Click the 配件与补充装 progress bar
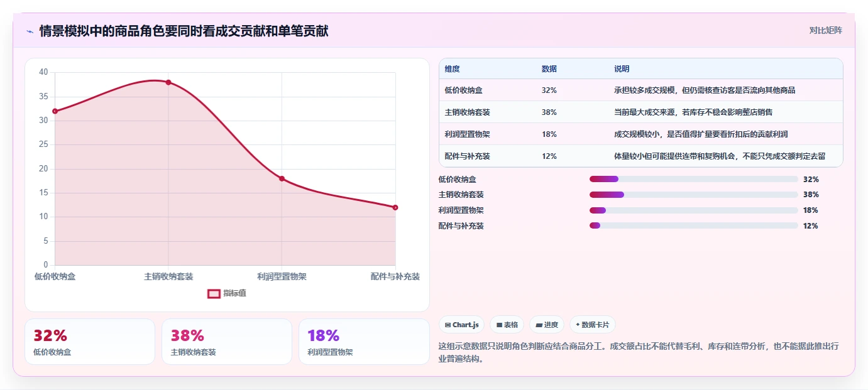 point(694,225)
